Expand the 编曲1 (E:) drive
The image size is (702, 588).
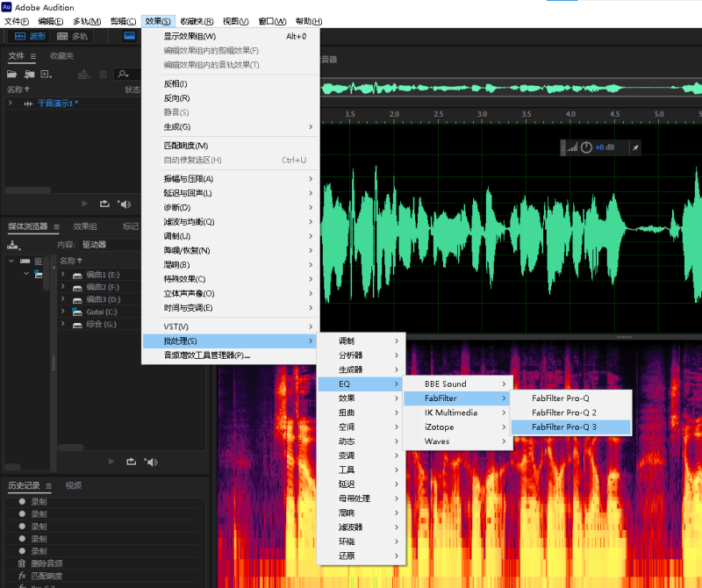coord(63,275)
